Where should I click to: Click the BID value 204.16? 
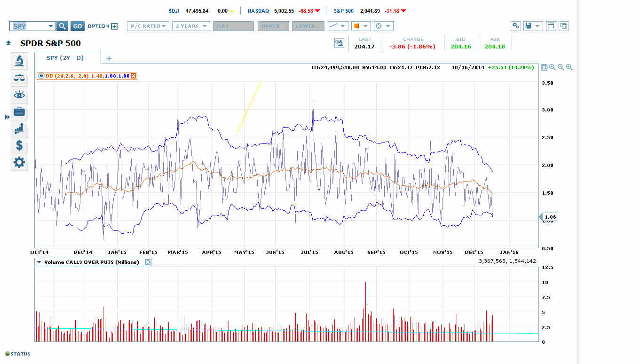(460, 46)
